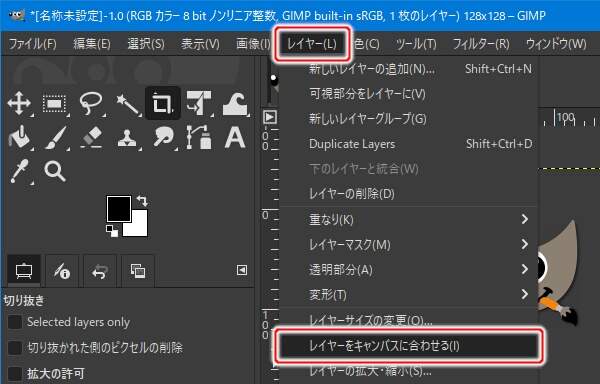Select the Warp Transform tool
The width and height of the screenshot is (600, 384).
coord(235,104)
